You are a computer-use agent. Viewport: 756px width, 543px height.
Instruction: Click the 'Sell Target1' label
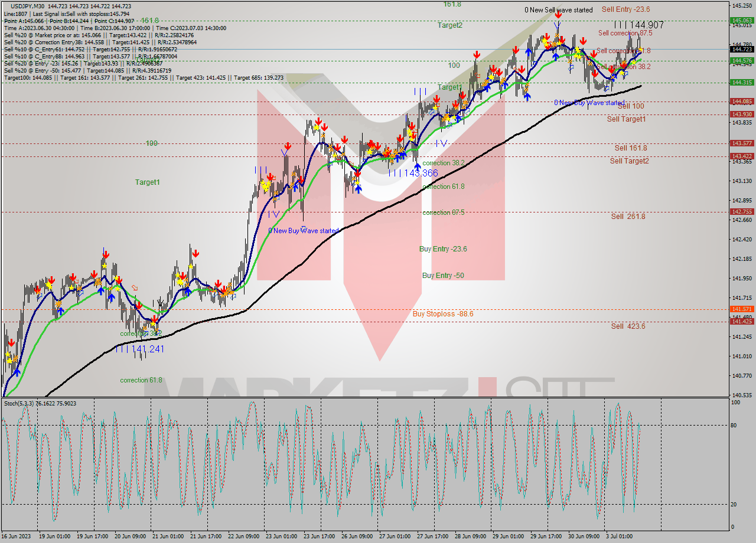626,119
